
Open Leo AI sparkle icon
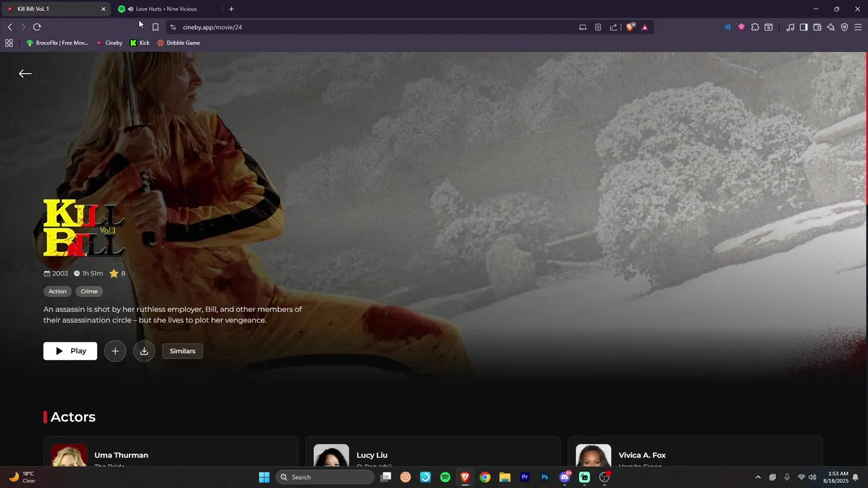click(x=831, y=27)
